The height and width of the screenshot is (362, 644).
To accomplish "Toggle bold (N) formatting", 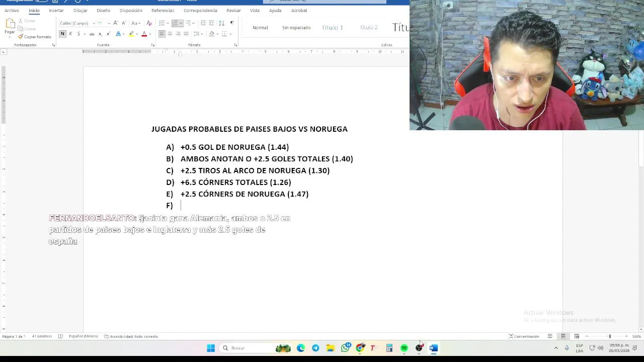I will tap(62, 34).
